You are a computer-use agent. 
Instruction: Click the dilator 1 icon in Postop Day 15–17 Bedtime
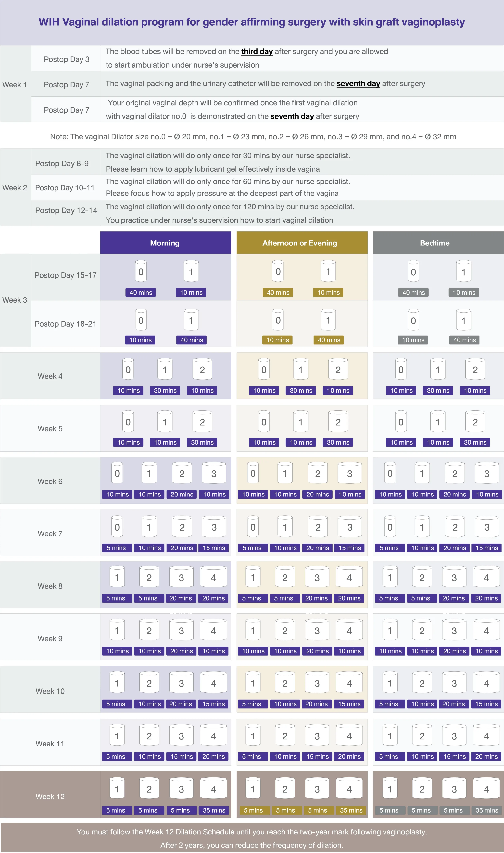(x=464, y=271)
